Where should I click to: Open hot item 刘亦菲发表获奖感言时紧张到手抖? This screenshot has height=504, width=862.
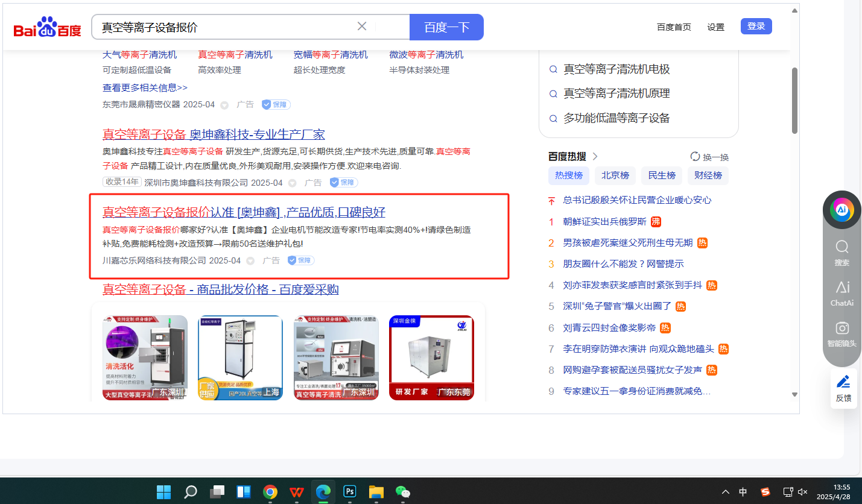click(x=632, y=285)
